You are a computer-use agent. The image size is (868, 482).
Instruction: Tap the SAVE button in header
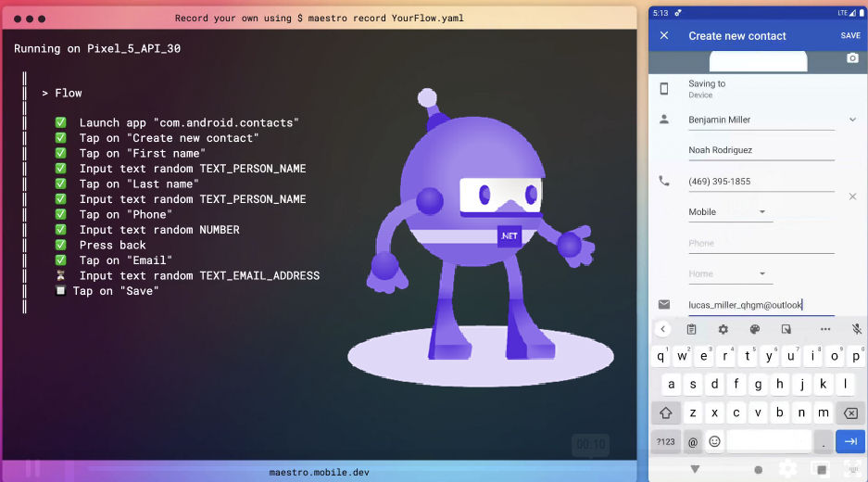849,36
